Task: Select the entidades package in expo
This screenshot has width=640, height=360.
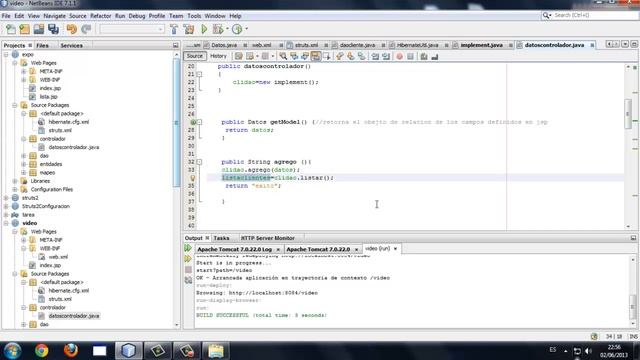Action: coord(51,164)
